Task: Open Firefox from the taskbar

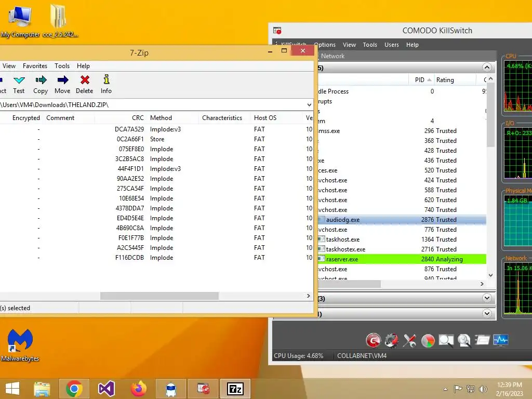Action: click(x=138, y=389)
